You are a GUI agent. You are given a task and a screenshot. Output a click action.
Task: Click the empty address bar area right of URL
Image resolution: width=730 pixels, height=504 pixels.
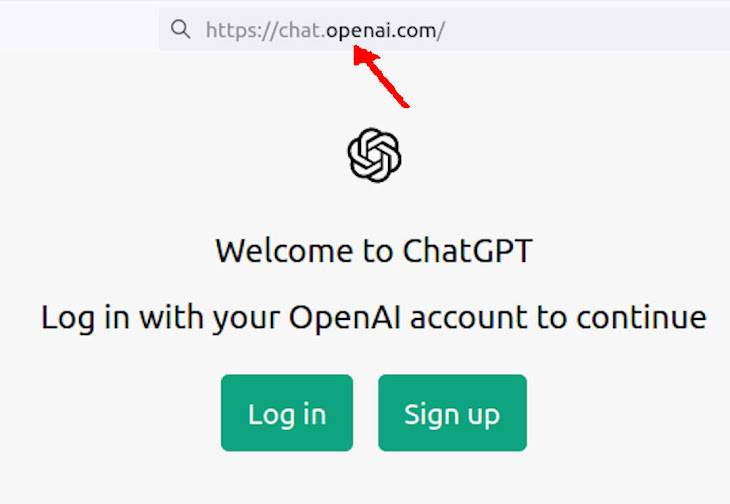click(x=587, y=29)
